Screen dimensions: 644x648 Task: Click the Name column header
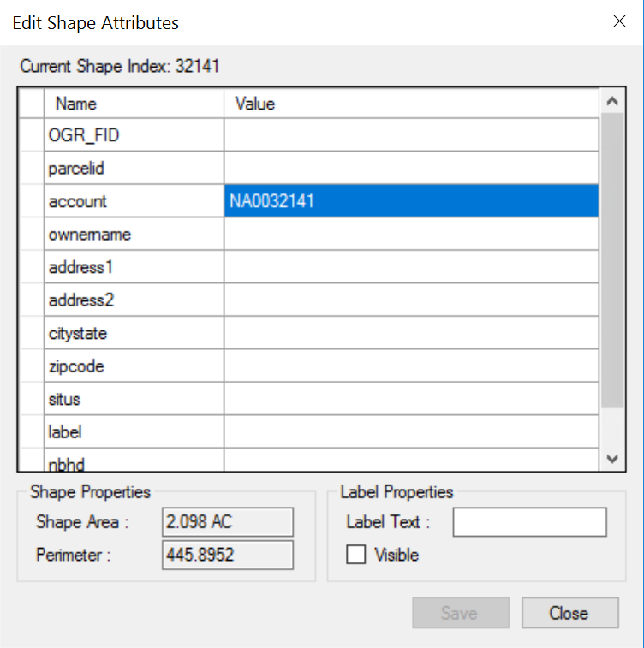(x=134, y=104)
